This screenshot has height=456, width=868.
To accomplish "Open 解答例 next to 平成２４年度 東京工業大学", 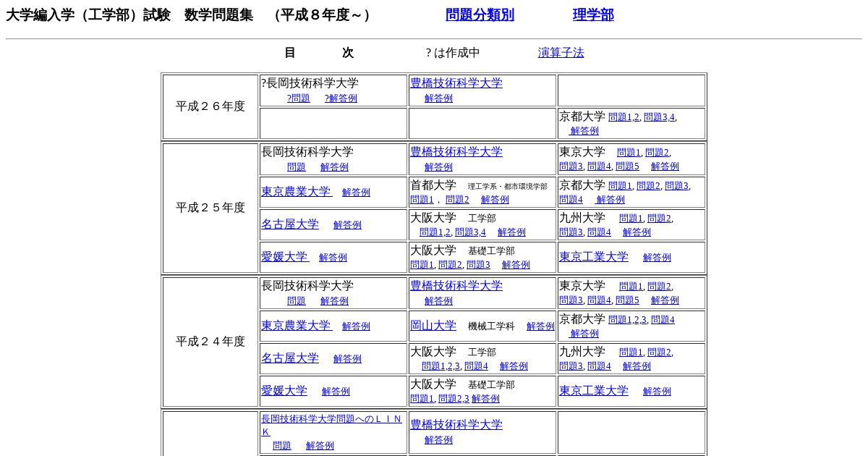I will [x=657, y=392].
